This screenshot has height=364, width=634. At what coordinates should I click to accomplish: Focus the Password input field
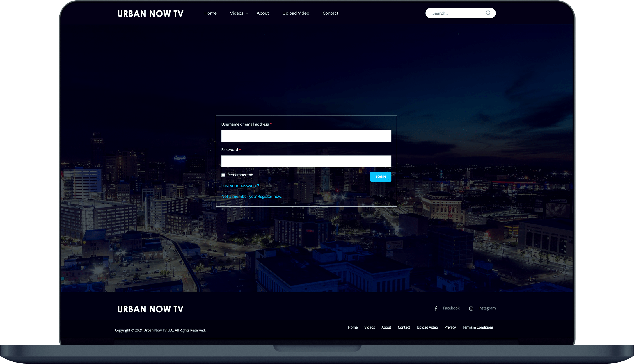pos(306,161)
